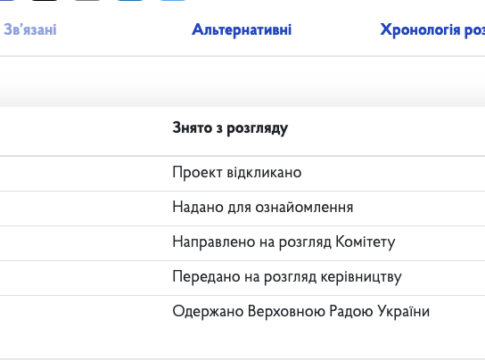
Task: Click the word Комітету in the chronology list
Action: click(x=365, y=242)
